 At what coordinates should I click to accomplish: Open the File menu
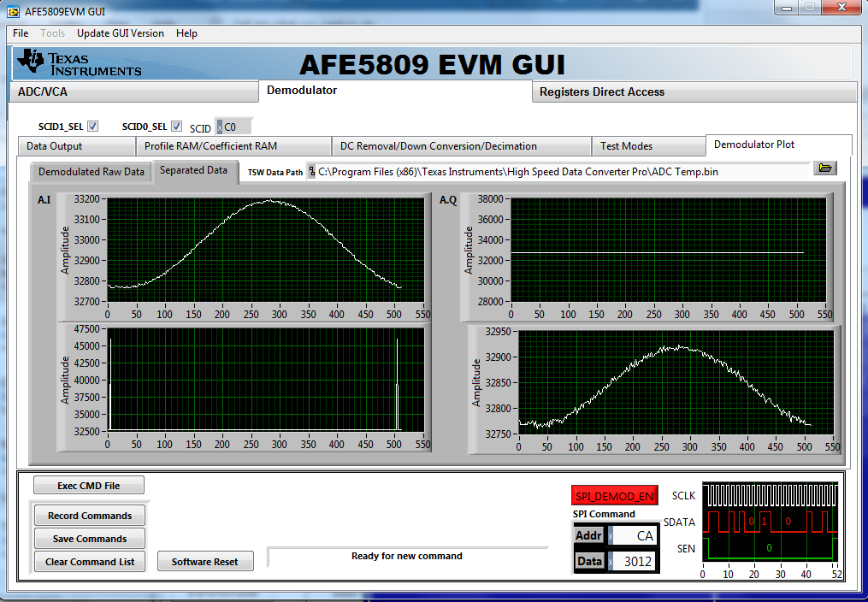click(21, 33)
